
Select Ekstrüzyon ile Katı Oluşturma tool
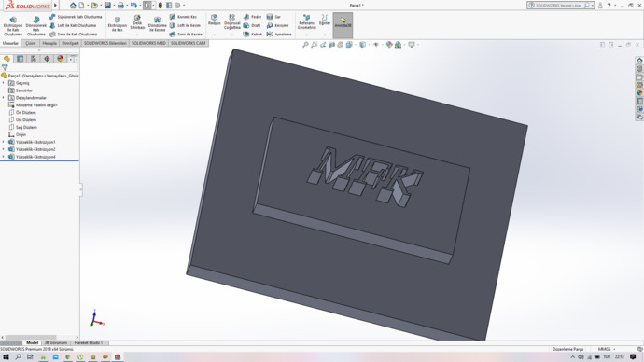(x=13, y=26)
